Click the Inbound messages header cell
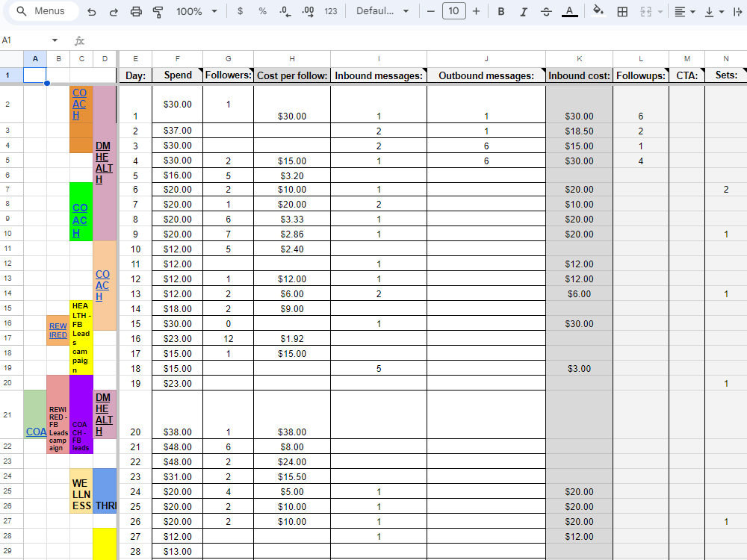747x560 pixels. pos(379,75)
